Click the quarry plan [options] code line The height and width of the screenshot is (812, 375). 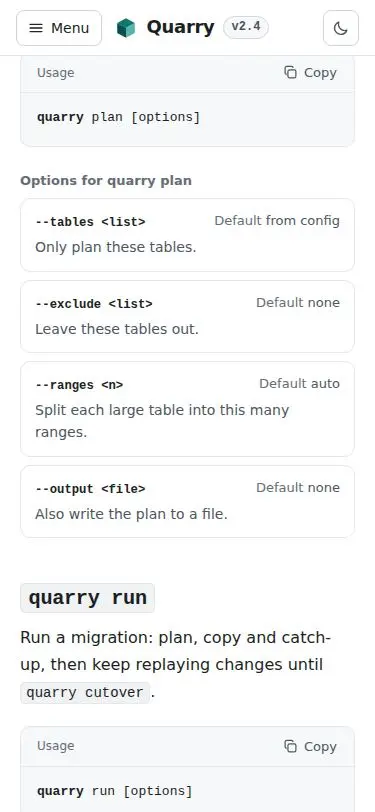tap(118, 117)
